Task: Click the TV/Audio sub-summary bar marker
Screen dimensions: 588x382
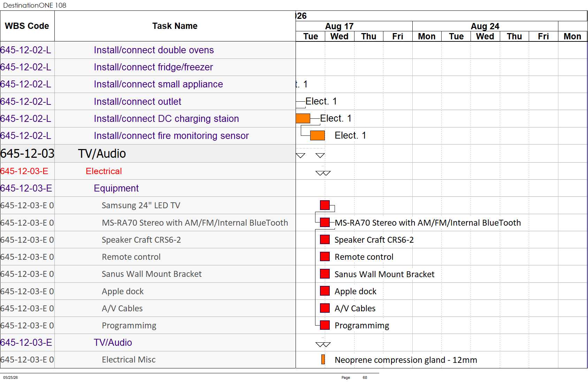Action: coord(323,344)
